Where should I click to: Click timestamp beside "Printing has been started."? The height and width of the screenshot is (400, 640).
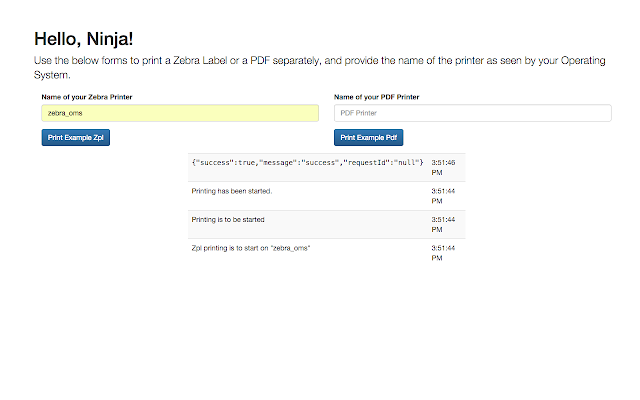click(443, 196)
